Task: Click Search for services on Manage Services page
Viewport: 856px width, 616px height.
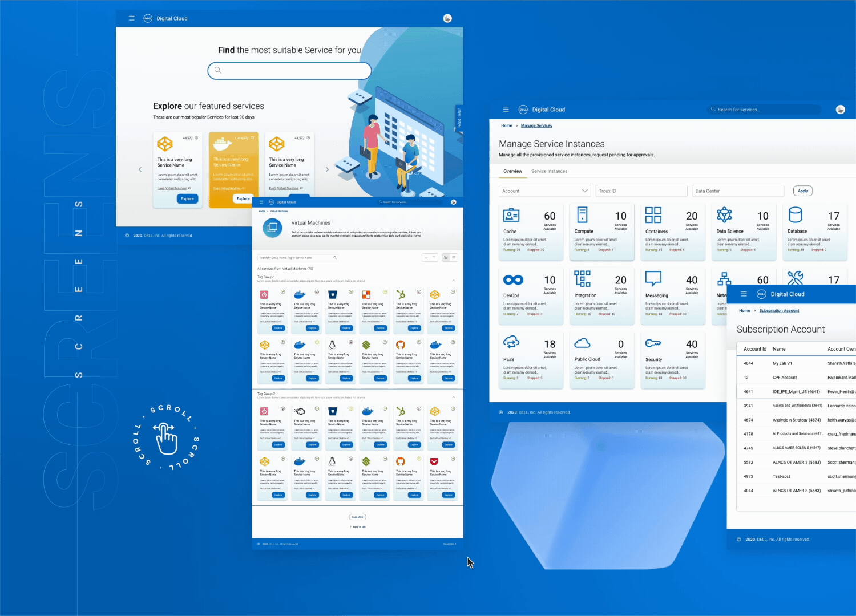Action: (x=765, y=110)
